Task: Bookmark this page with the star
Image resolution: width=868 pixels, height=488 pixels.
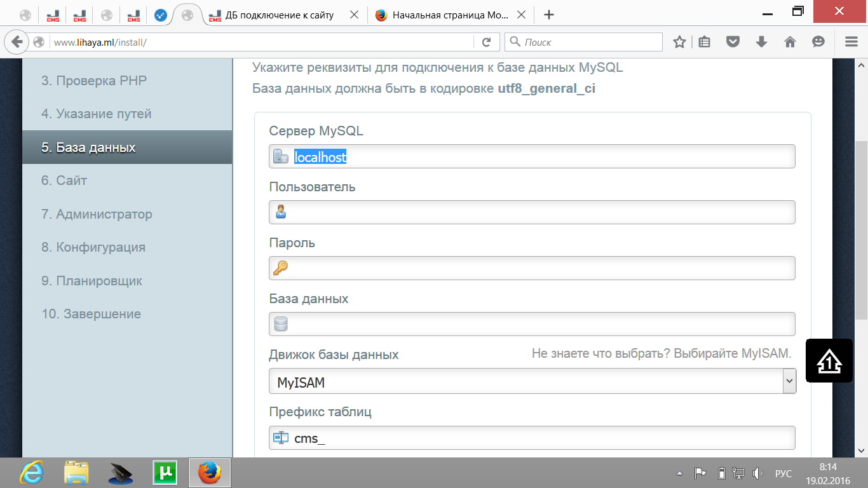Action: [679, 42]
